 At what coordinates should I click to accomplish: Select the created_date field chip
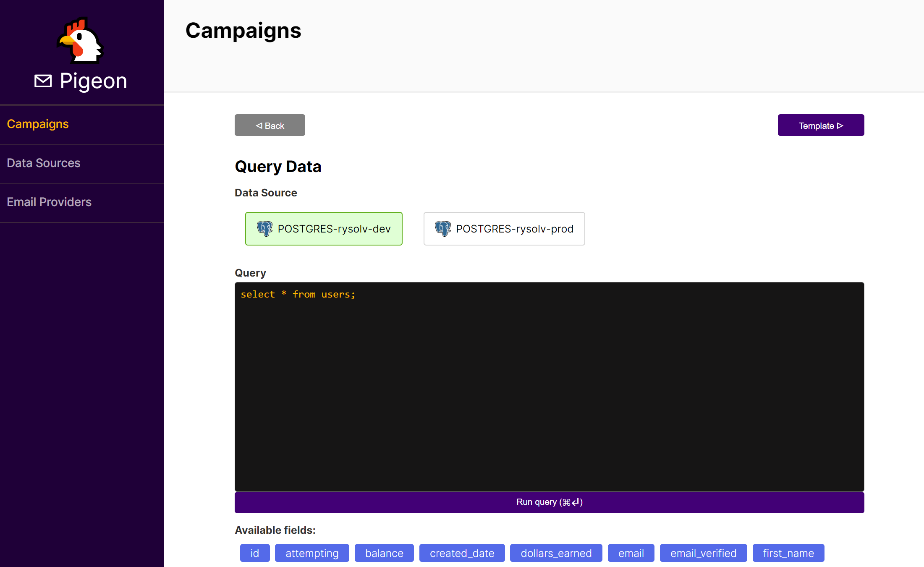[x=462, y=553]
